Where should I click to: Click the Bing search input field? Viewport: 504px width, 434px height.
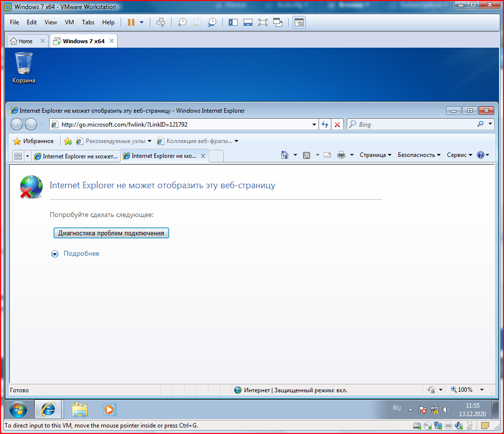(x=416, y=125)
